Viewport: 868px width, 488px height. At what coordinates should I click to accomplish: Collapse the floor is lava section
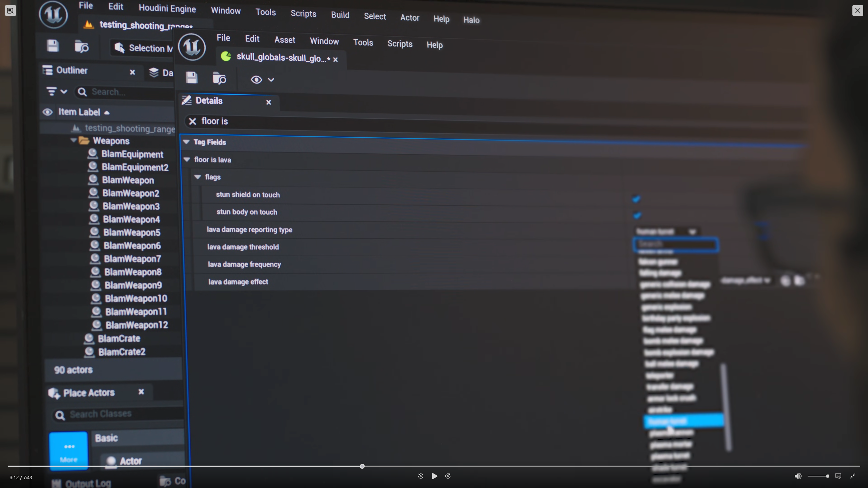(187, 159)
